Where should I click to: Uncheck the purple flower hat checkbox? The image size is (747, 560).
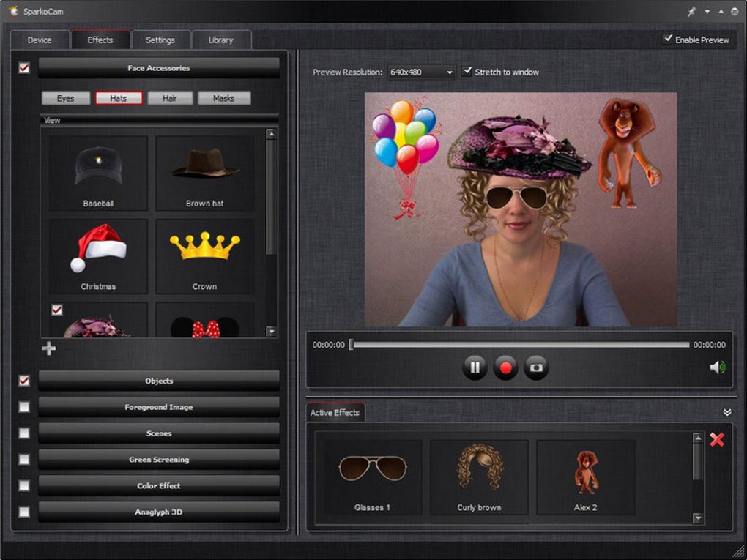[56, 310]
